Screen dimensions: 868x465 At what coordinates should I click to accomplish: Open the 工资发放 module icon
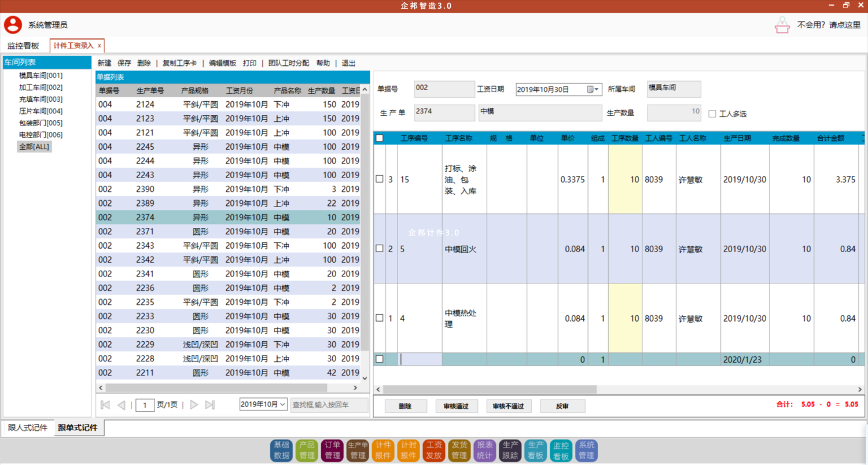click(434, 451)
